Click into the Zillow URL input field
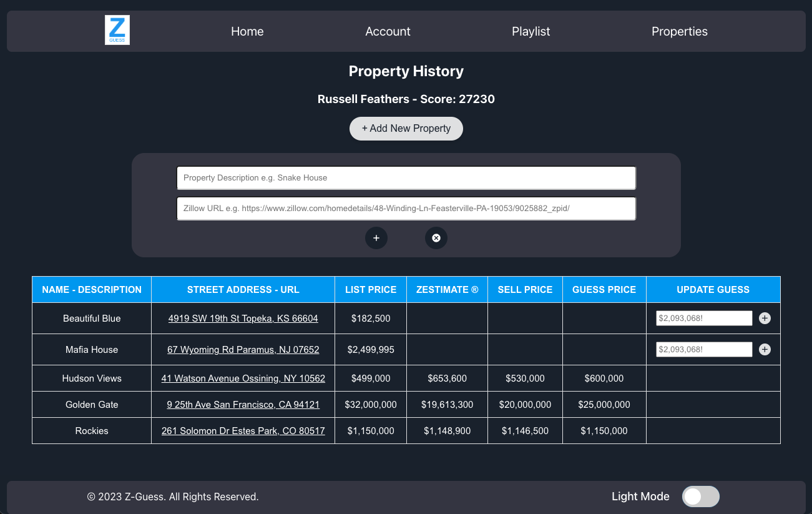Viewport: 812px width, 514px height. [x=406, y=209]
